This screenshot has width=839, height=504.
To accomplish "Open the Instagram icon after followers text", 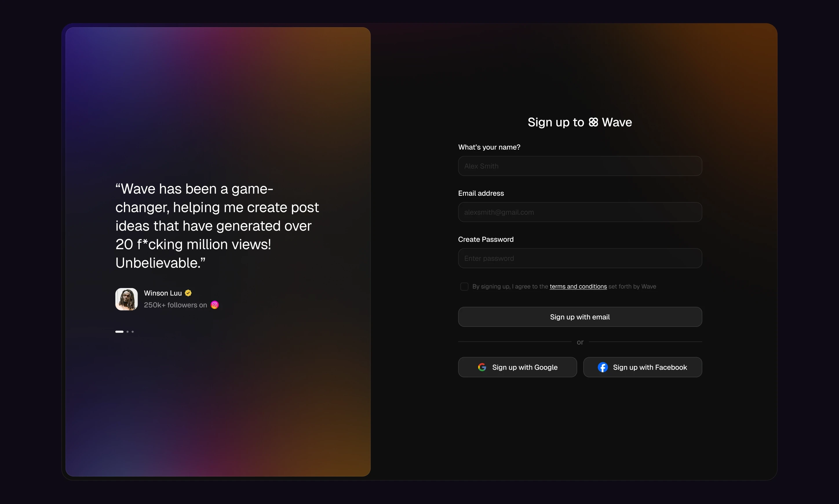I will (x=215, y=305).
